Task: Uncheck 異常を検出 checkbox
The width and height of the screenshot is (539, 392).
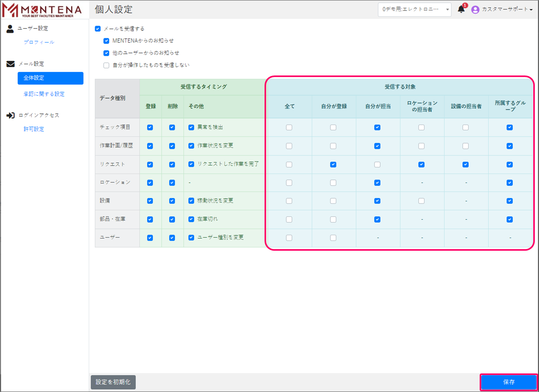Action: [191, 127]
